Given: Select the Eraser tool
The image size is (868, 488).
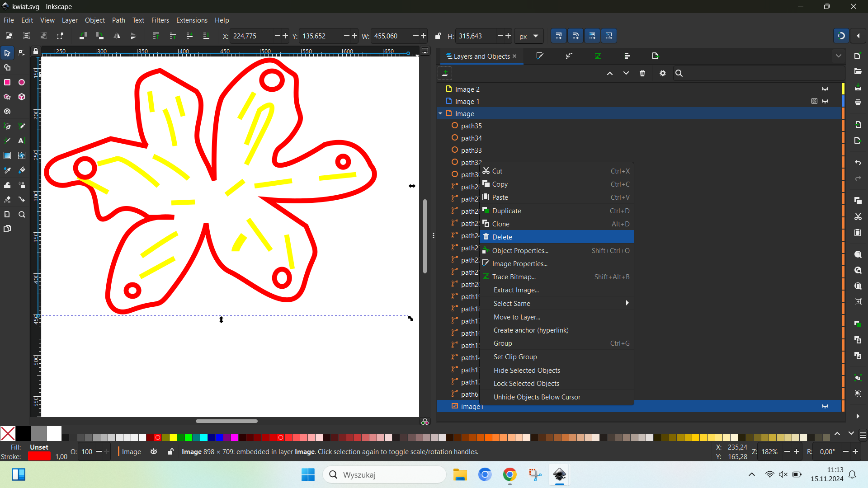Looking at the screenshot, I should click(x=7, y=199).
